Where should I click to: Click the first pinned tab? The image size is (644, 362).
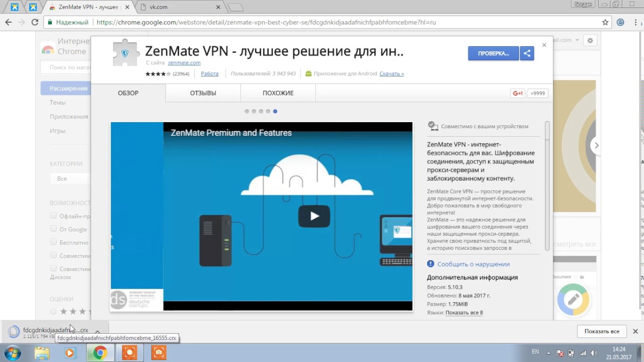pyautogui.click(x=15, y=7)
